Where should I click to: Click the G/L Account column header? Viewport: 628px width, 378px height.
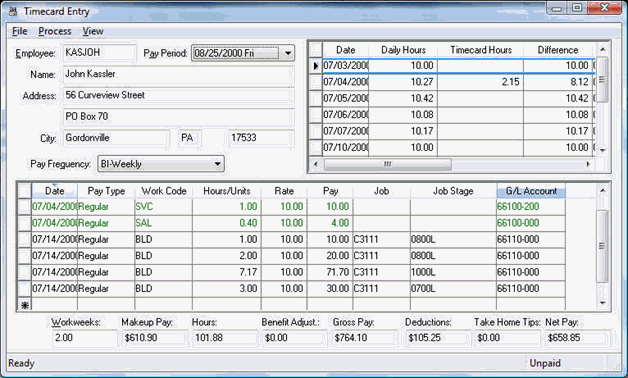531,191
